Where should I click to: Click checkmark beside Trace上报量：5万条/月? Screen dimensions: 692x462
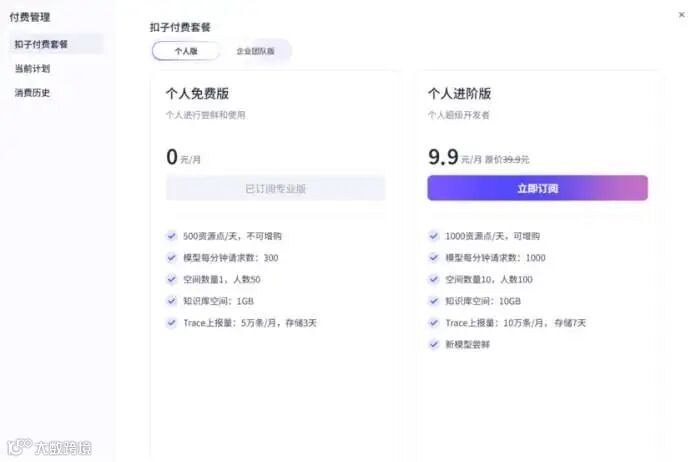click(x=172, y=323)
